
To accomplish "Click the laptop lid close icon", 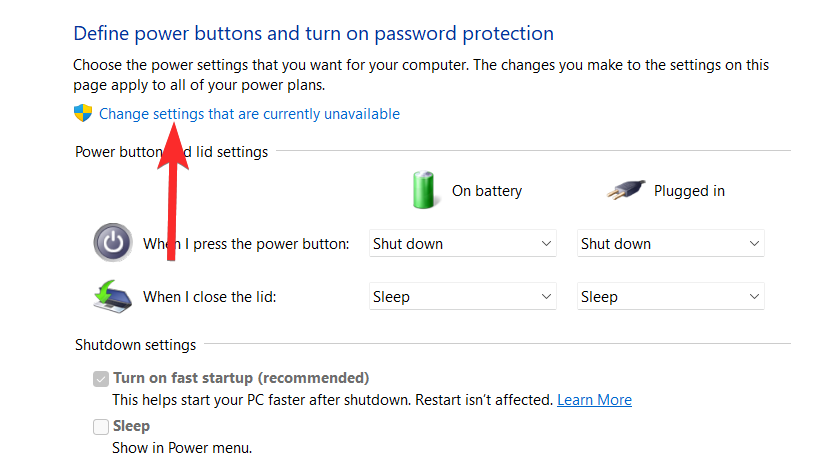I will [113, 296].
